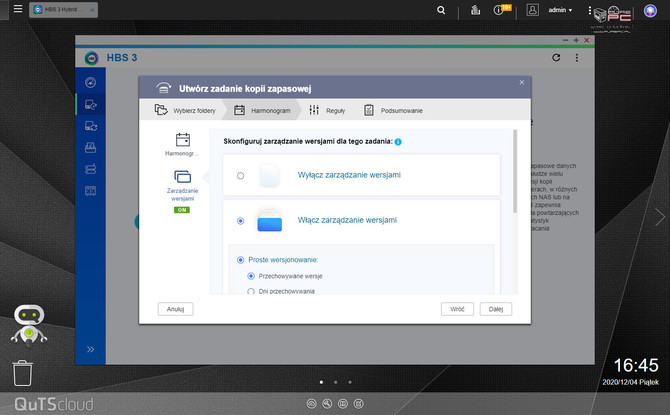Click the Wyłącz zarządzanie wersjami label

point(349,175)
